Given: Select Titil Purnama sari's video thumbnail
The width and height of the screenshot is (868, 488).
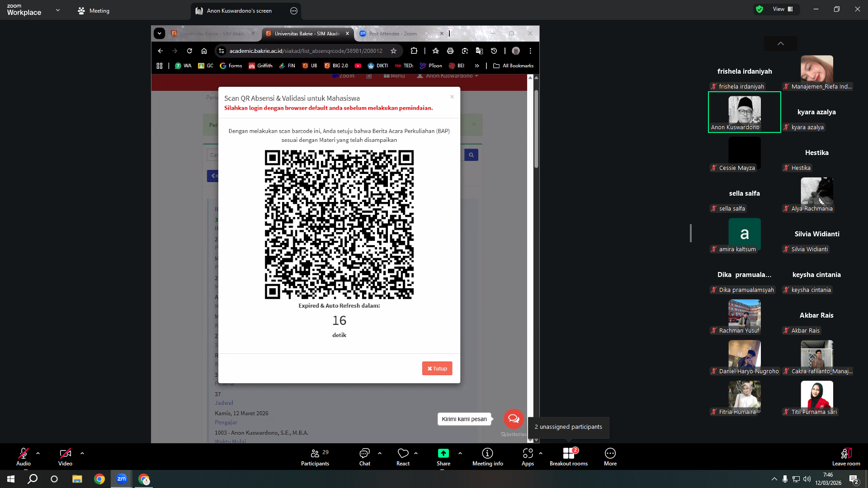Looking at the screenshot, I should (x=817, y=398).
